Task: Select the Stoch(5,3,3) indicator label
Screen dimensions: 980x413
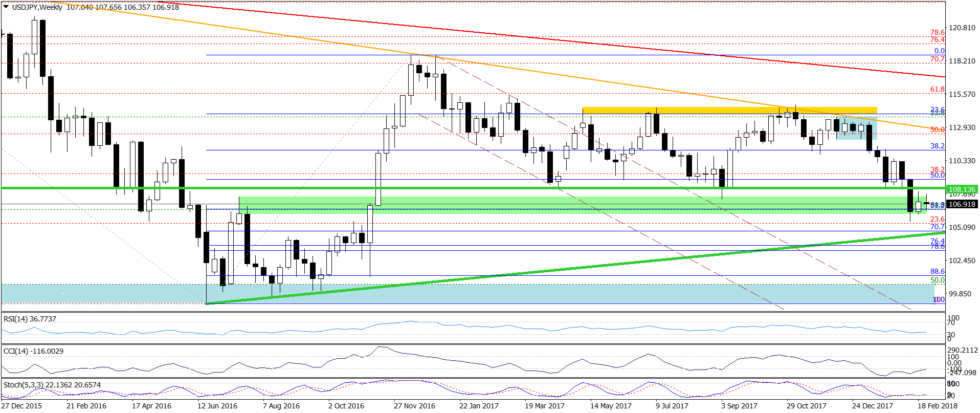Action: tap(52, 385)
